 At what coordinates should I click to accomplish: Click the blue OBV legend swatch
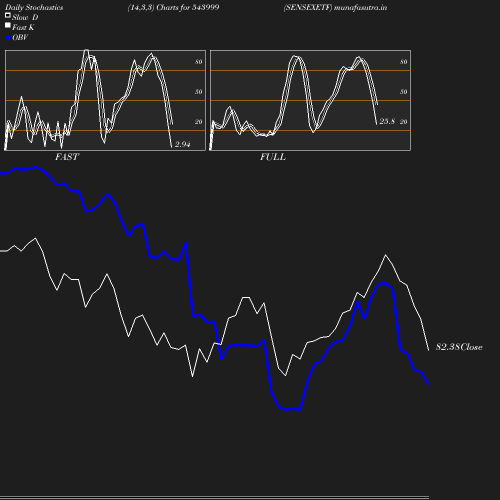point(8,38)
